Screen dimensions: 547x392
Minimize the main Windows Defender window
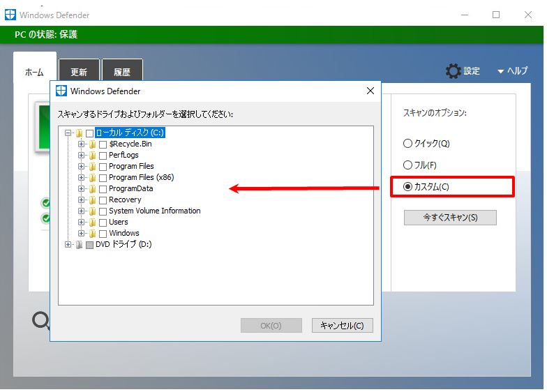coord(465,15)
